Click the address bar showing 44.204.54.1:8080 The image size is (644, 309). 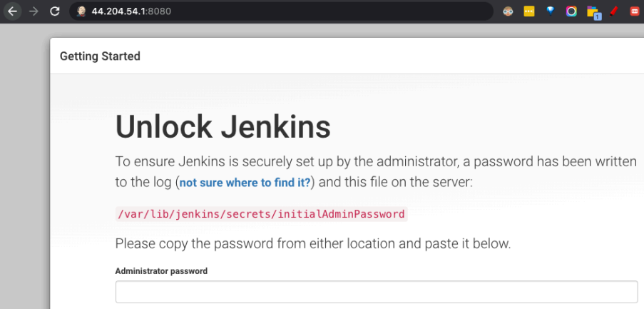[x=281, y=11]
